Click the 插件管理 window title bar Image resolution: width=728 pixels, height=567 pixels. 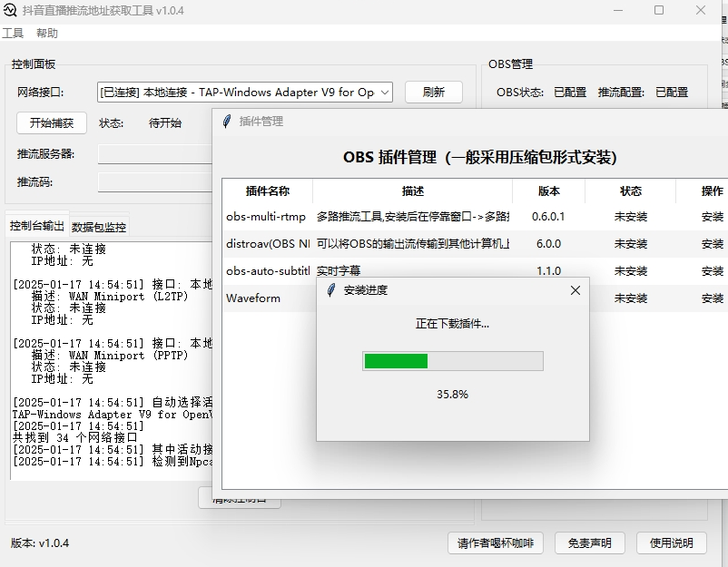pyautogui.click(x=470, y=122)
